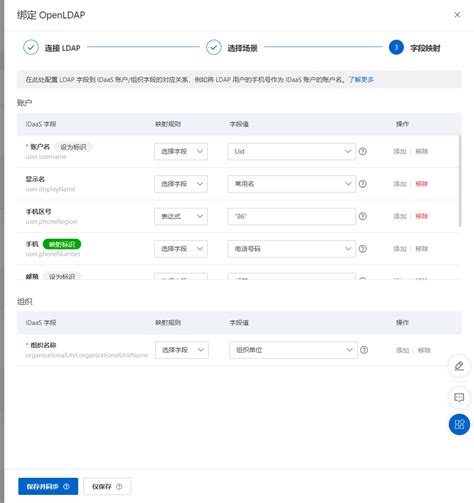Viewport: 474px width, 503px height.
Task: Select the 字段映射 step 3
Action: click(x=415, y=48)
